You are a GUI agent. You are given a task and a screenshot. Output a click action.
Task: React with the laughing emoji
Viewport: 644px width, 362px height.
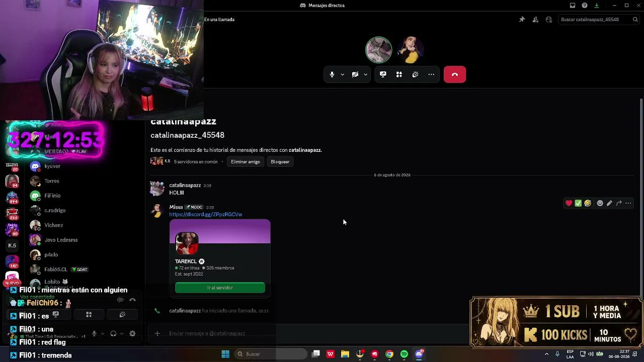(x=588, y=203)
